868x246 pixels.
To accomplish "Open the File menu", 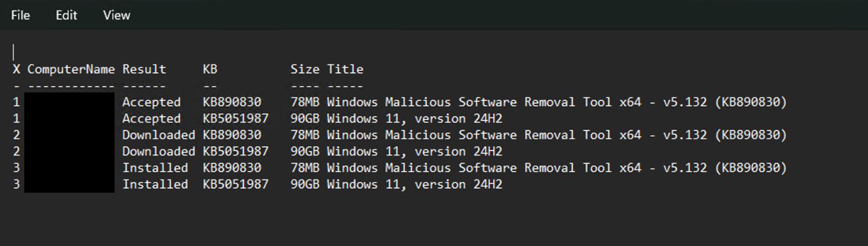I will pyautogui.click(x=20, y=15).
